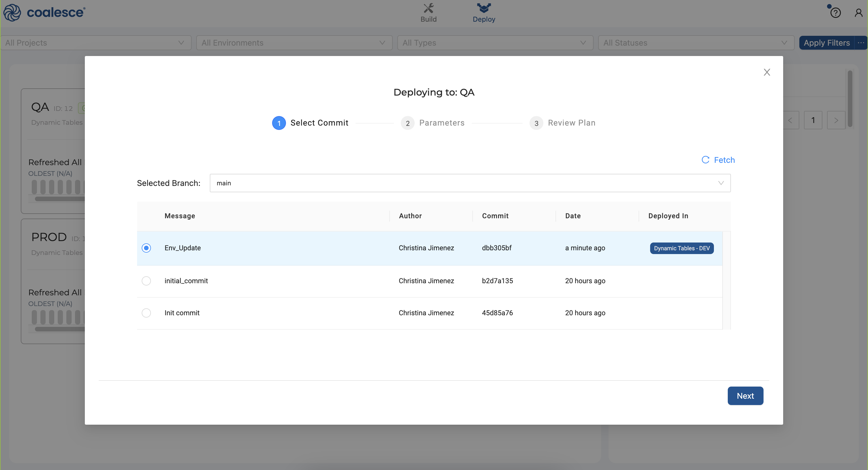This screenshot has height=470, width=868.
Task: Go to next page arrow
Action: (x=836, y=120)
